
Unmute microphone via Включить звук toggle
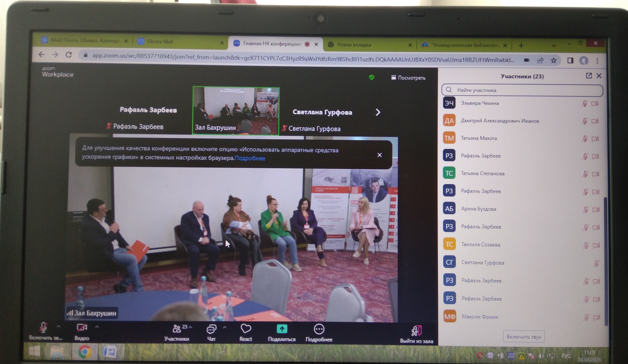tap(44, 328)
